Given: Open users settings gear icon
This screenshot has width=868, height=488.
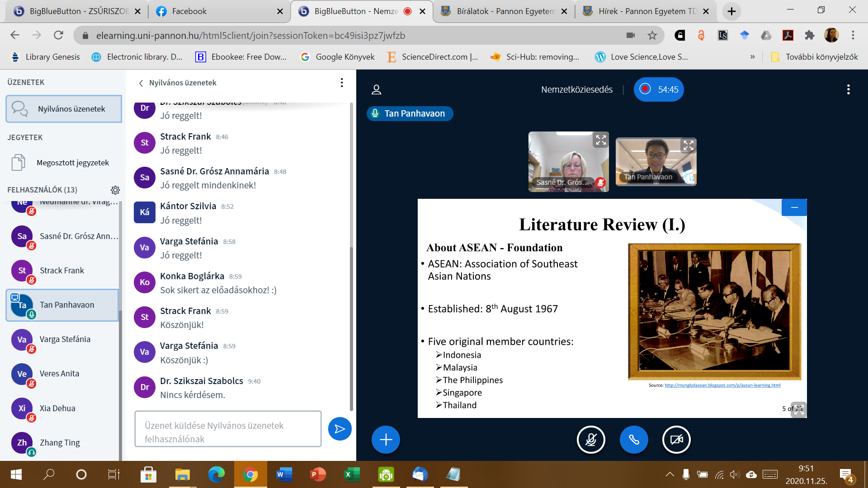Looking at the screenshot, I should point(115,190).
